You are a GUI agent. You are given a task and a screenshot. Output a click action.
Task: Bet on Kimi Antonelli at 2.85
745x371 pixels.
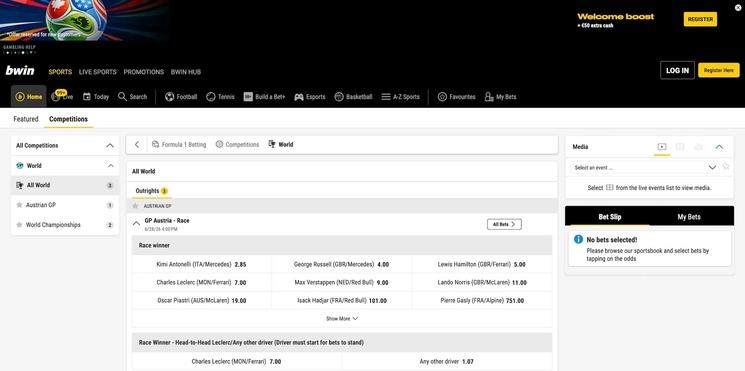tap(201, 264)
